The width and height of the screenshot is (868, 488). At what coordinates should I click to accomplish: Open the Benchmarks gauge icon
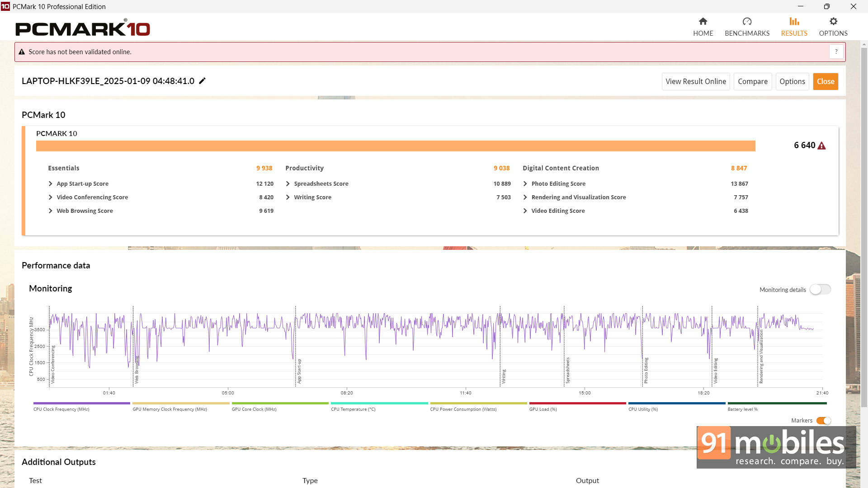[747, 21]
